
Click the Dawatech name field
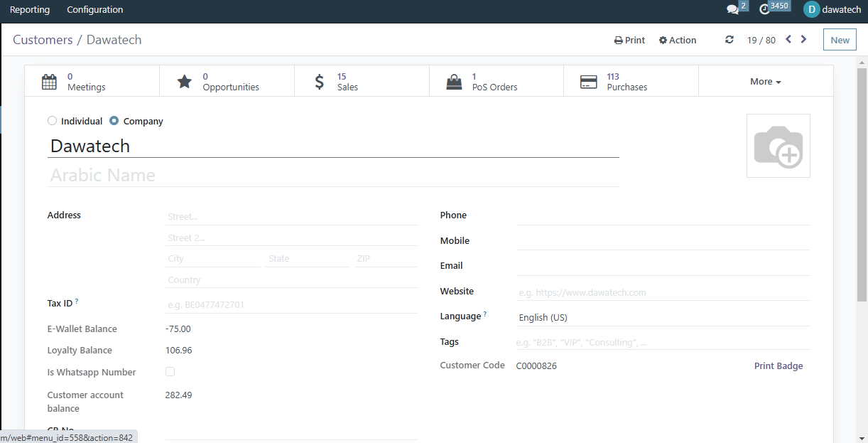click(x=333, y=146)
